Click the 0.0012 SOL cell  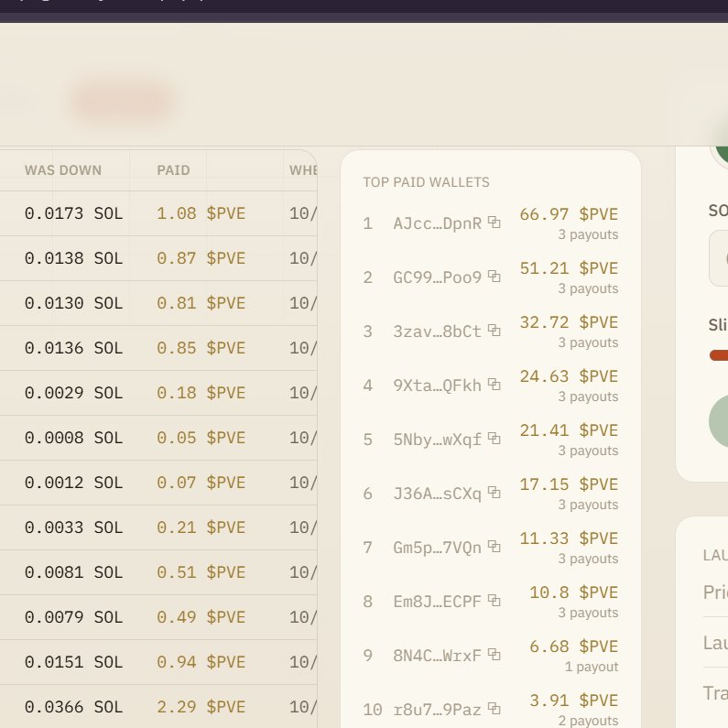(74, 483)
